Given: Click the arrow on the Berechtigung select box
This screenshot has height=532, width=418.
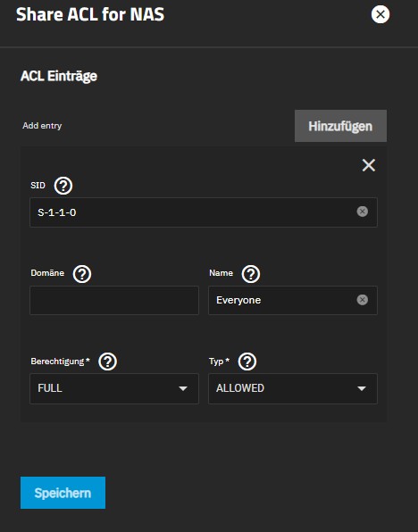Looking at the screenshot, I should pos(183,388).
